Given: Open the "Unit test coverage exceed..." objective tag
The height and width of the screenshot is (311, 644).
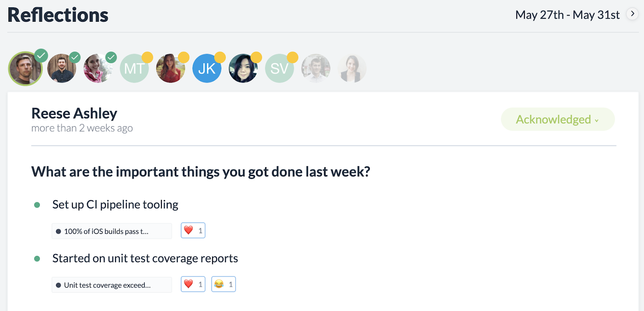Looking at the screenshot, I should point(111,285).
